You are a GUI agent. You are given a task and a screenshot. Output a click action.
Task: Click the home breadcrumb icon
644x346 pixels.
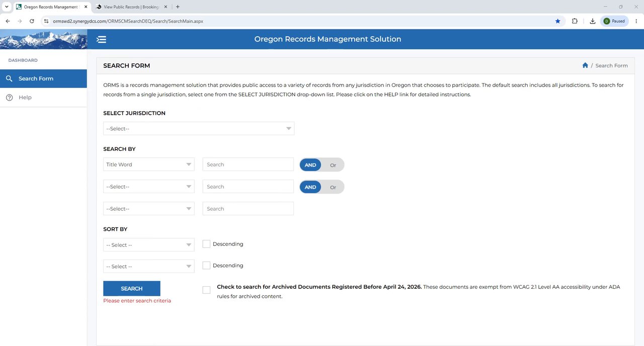(x=585, y=65)
